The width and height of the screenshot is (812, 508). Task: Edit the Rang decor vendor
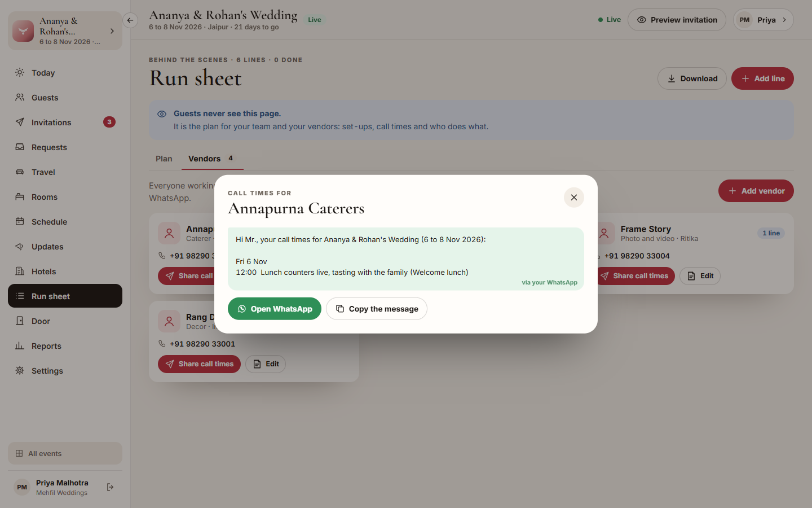(x=266, y=364)
